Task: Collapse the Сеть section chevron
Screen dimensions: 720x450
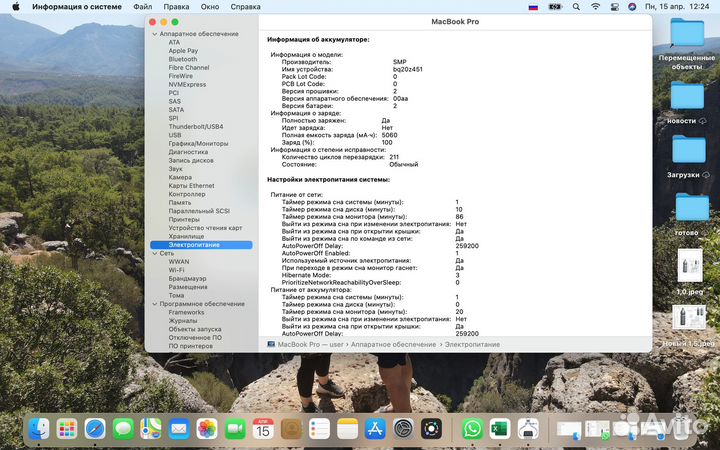Action: click(155, 253)
